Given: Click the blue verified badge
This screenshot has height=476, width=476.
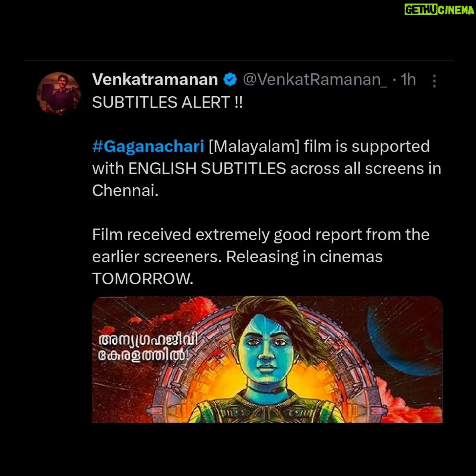Looking at the screenshot, I should (230, 79).
